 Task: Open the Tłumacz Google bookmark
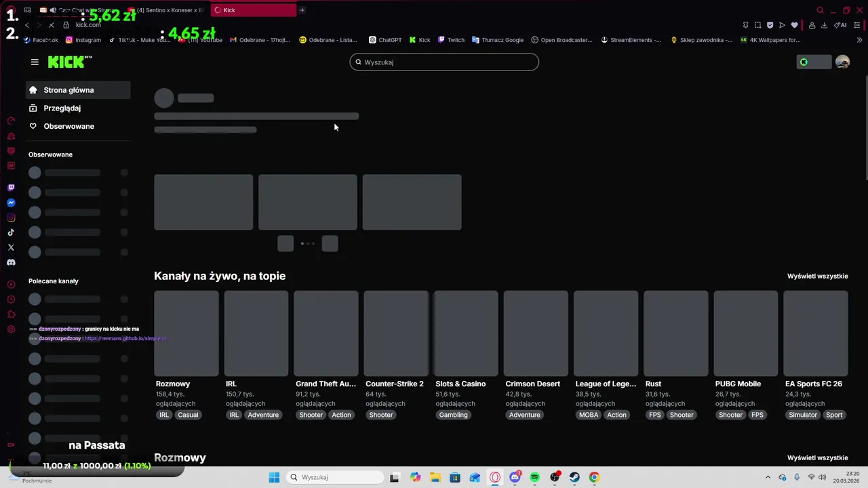[498, 40]
